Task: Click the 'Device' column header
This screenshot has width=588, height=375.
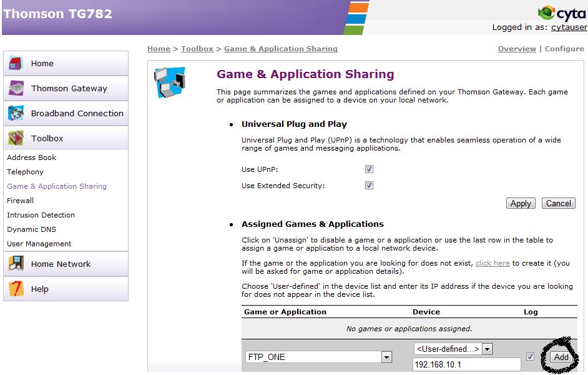Action: [426, 312]
